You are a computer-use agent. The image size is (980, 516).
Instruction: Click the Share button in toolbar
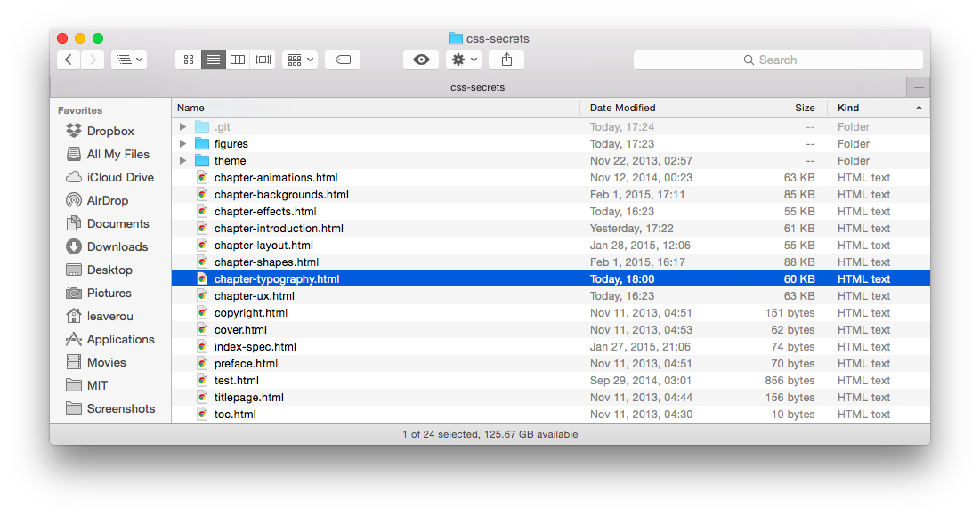[x=506, y=60]
